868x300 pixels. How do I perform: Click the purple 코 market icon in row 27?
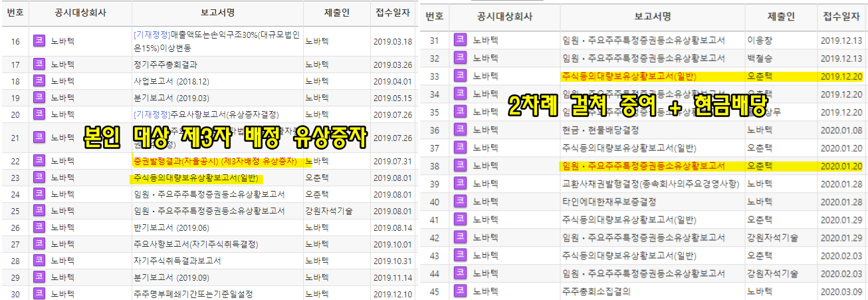39,244
